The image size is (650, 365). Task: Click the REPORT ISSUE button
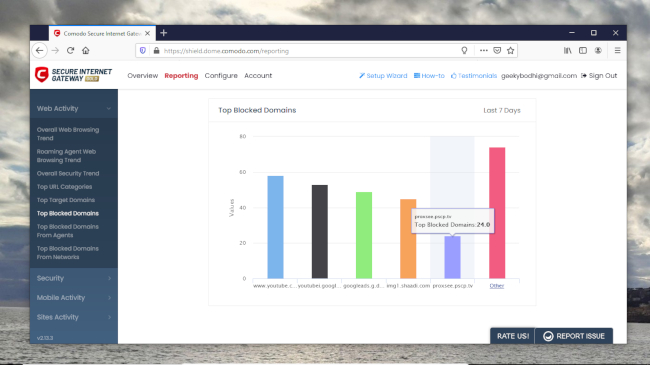click(574, 336)
